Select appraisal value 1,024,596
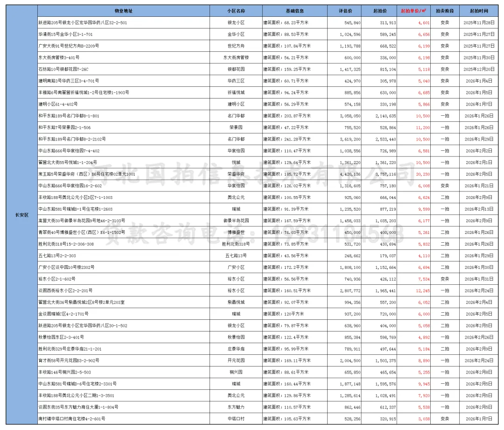 point(350,35)
